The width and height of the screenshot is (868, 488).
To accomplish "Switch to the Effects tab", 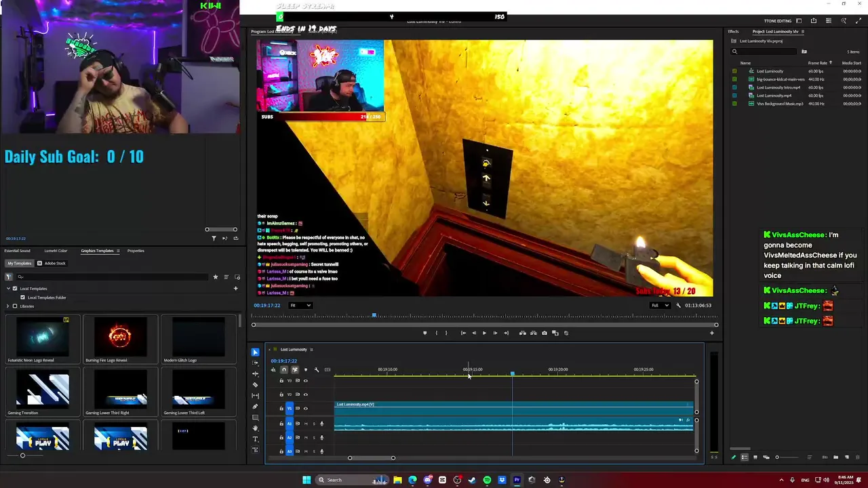I will click(x=733, y=31).
